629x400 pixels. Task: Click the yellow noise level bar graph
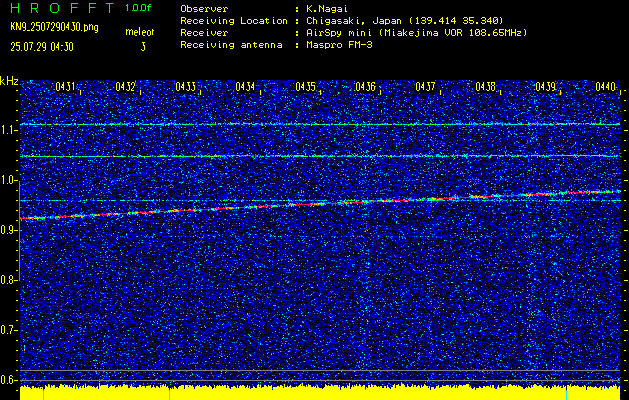pos(321,393)
